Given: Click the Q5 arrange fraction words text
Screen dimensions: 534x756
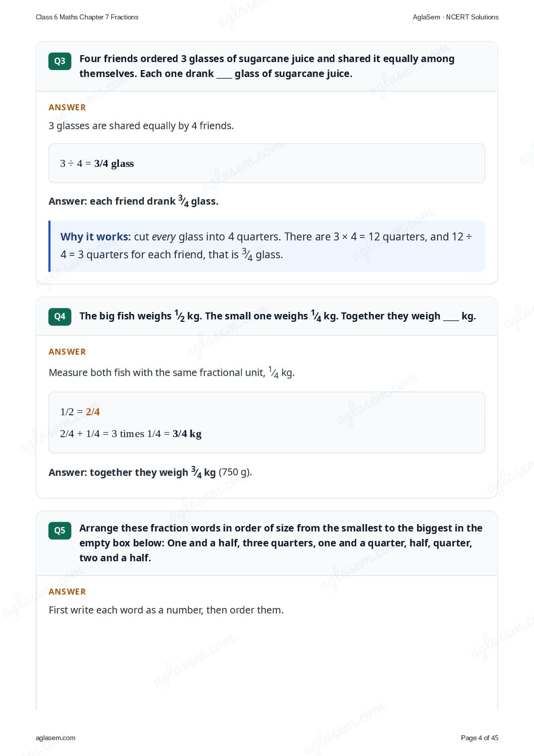Looking at the screenshot, I should [x=281, y=543].
